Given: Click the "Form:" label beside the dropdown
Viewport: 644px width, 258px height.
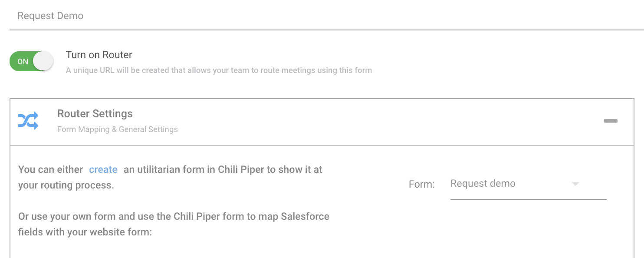Looking at the screenshot, I should tap(422, 184).
